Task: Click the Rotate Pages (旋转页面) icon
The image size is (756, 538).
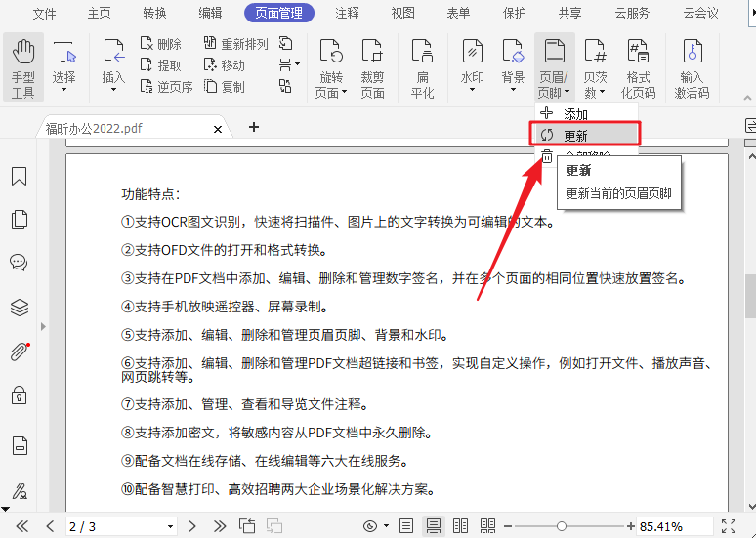Action: [x=331, y=67]
